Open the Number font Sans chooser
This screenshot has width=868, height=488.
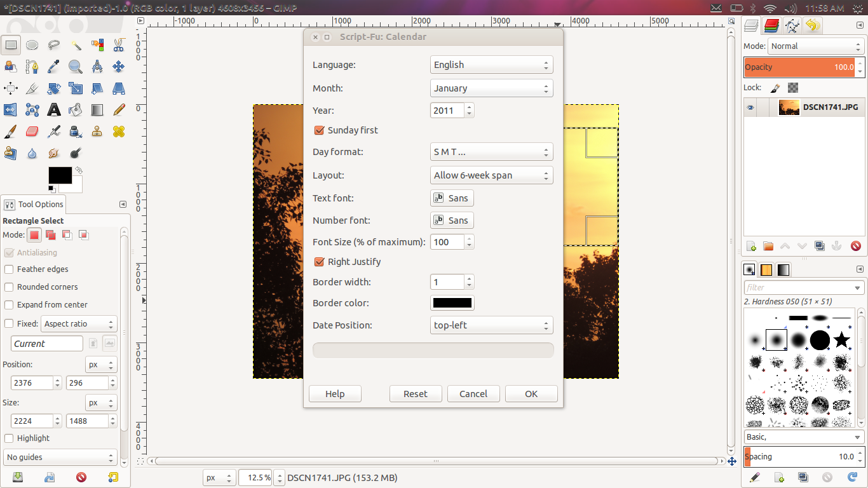point(452,220)
